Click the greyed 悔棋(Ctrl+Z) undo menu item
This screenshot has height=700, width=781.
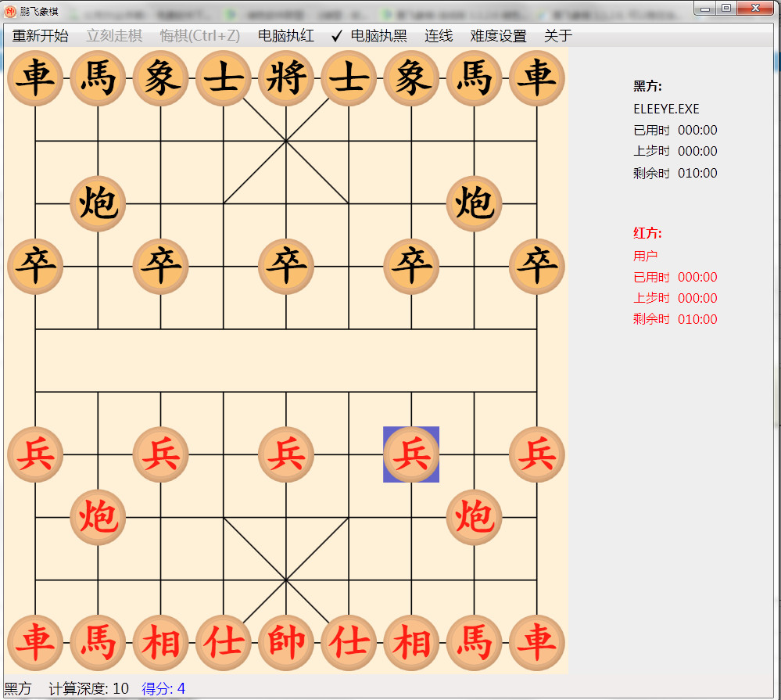(x=199, y=36)
